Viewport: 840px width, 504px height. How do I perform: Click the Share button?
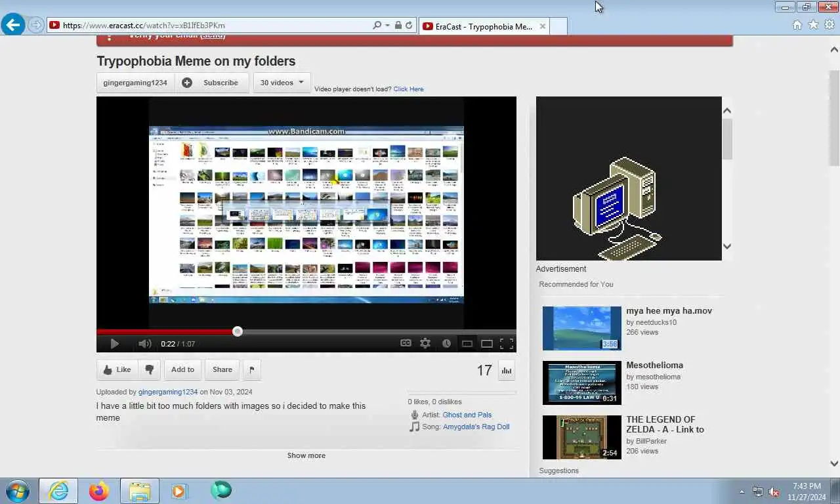[222, 369]
